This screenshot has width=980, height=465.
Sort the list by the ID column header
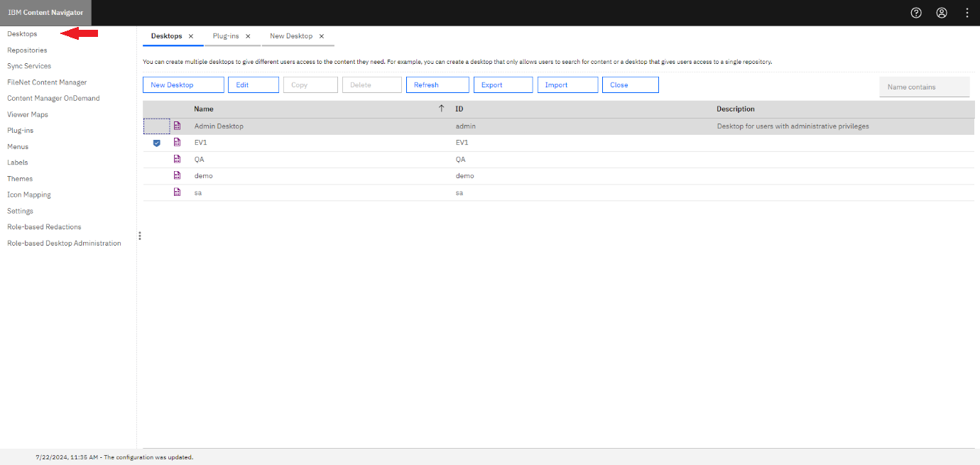click(x=458, y=109)
